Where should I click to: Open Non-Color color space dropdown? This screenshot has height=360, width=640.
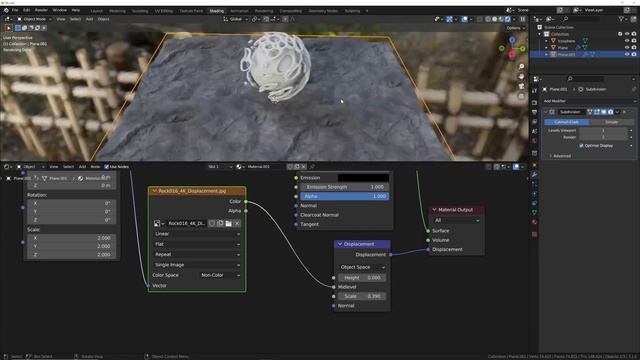(219, 275)
